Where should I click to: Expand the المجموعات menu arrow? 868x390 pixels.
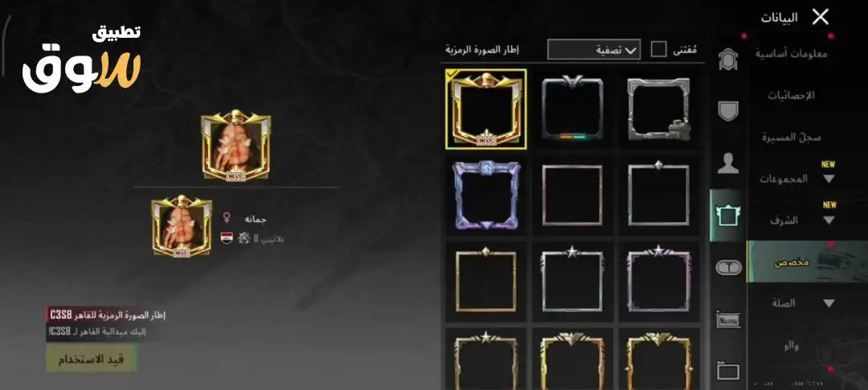pos(829,179)
